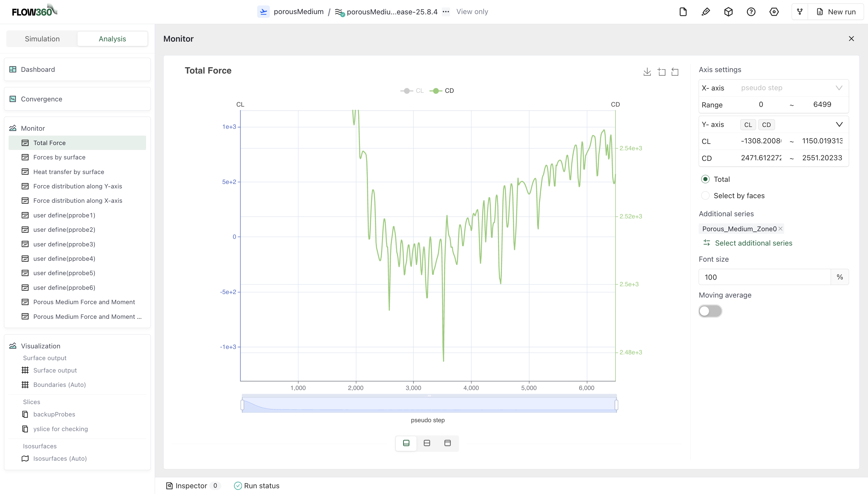Image resolution: width=868 pixels, height=494 pixels.
Task: Switch to the Simulation tab
Action: pyautogui.click(x=42, y=38)
